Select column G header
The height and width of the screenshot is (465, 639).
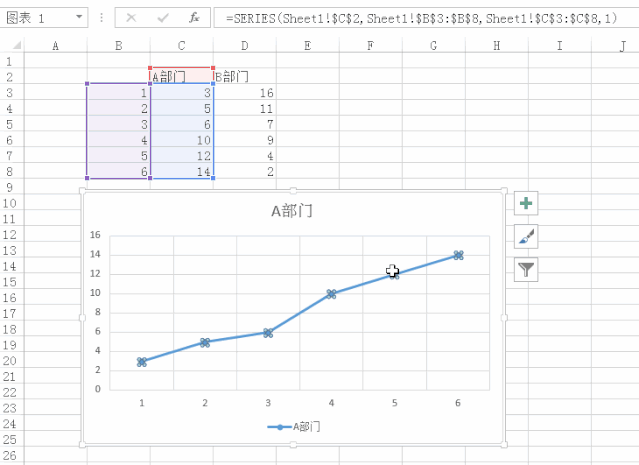(x=433, y=45)
